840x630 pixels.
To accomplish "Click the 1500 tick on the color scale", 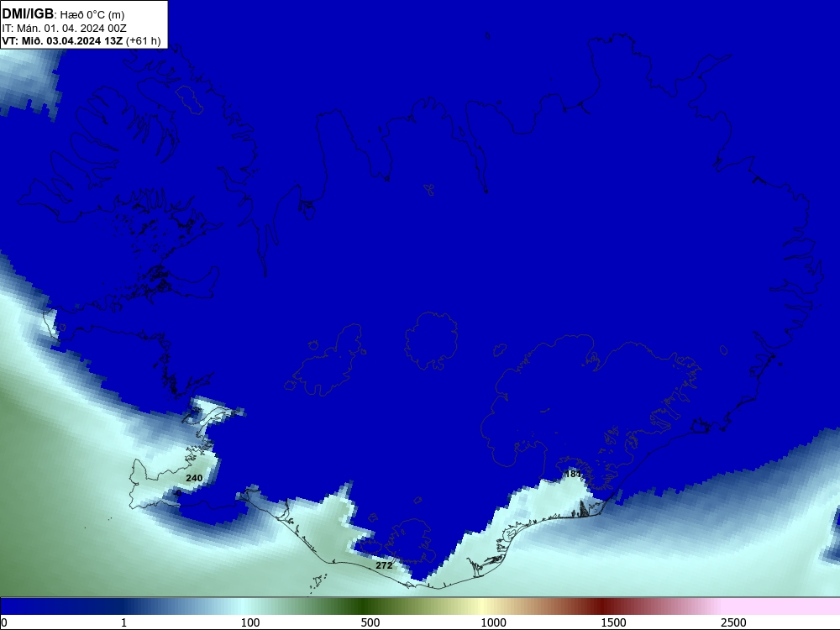I will tap(613, 622).
